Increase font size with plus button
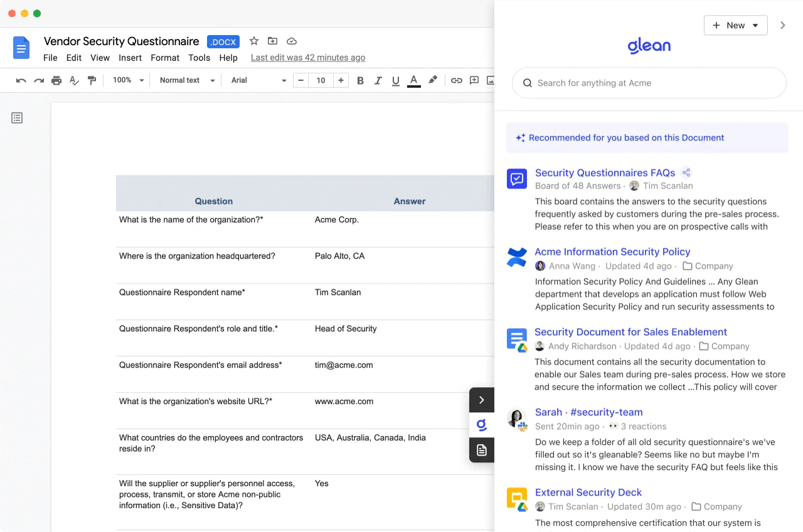Image resolution: width=803 pixels, height=532 pixels. pos(341,80)
